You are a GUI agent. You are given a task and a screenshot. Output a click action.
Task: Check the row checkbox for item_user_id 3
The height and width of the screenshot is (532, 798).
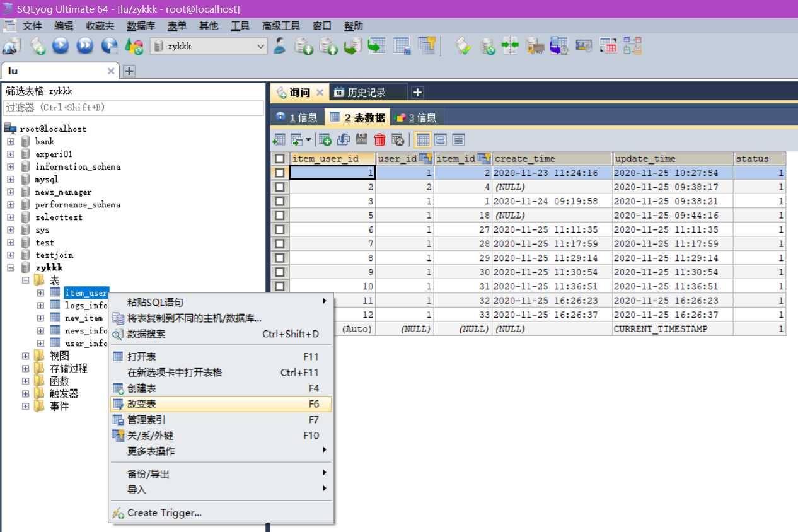point(279,201)
